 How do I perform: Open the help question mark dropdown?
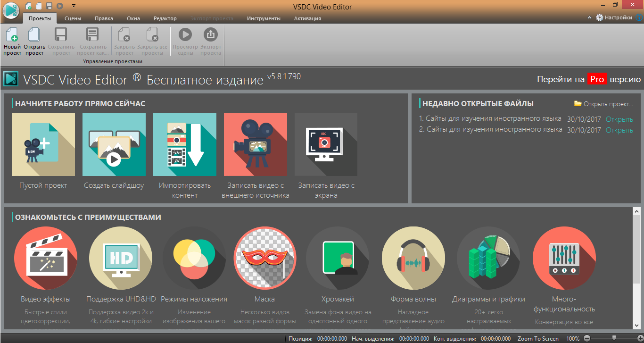[x=638, y=17]
